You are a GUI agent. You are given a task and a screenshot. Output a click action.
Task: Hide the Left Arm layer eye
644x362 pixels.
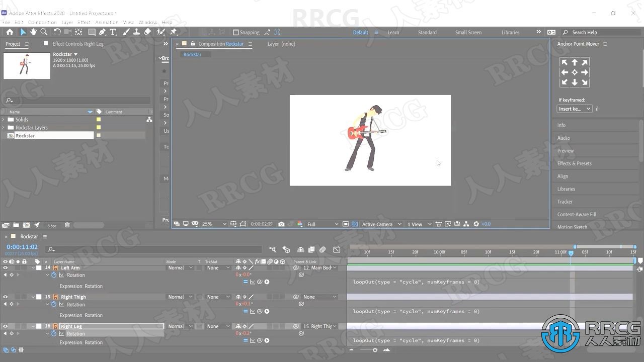[5, 268]
